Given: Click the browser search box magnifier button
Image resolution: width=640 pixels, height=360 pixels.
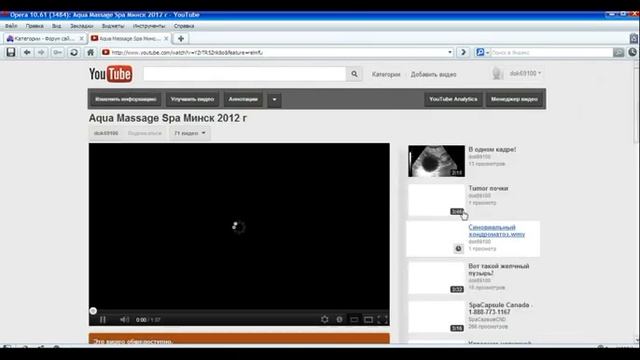Looking at the screenshot, I should [619, 52].
